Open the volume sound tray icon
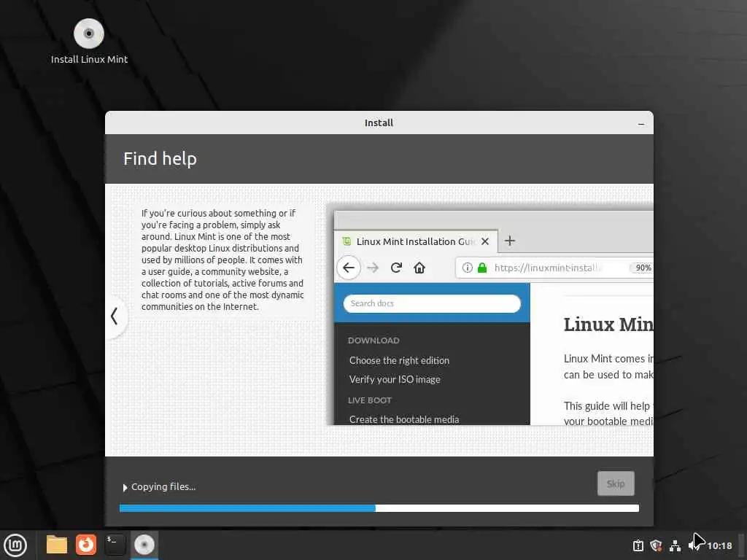The height and width of the screenshot is (560, 747). [x=693, y=545]
